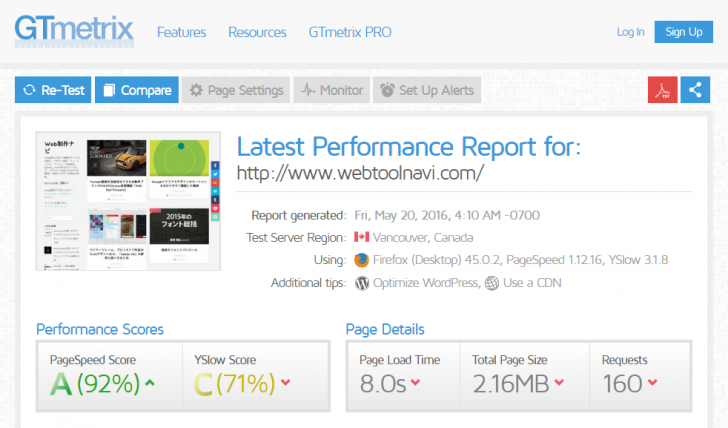Open the Features menu item

coord(182,32)
